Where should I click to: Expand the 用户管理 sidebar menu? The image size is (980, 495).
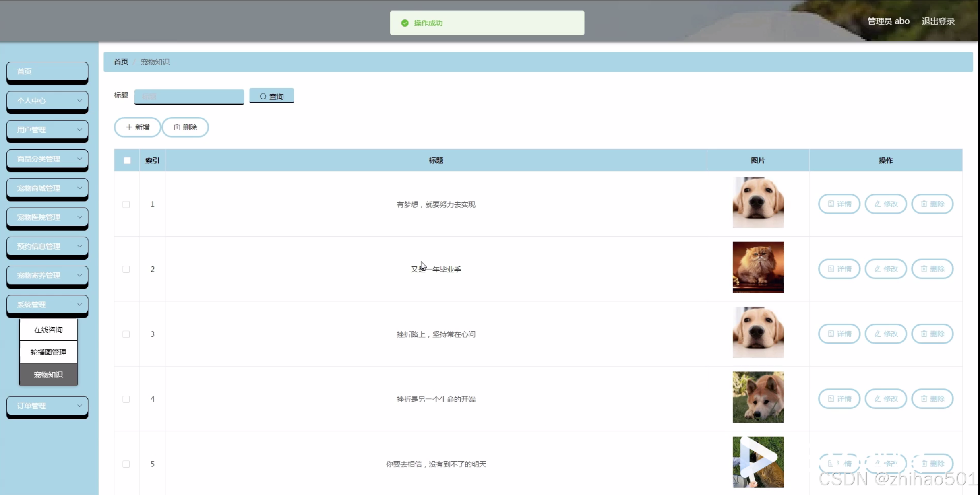pyautogui.click(x=48, y=130)
